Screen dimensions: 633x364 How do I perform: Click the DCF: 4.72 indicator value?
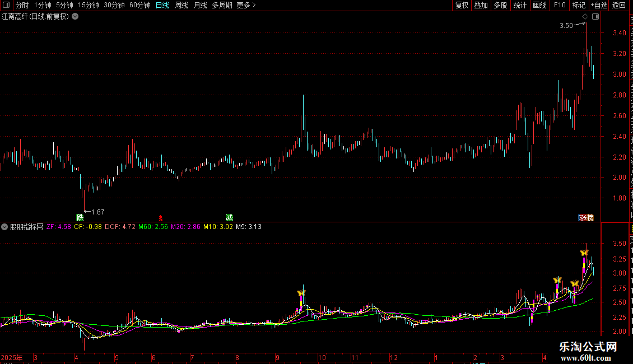point(120,227)
